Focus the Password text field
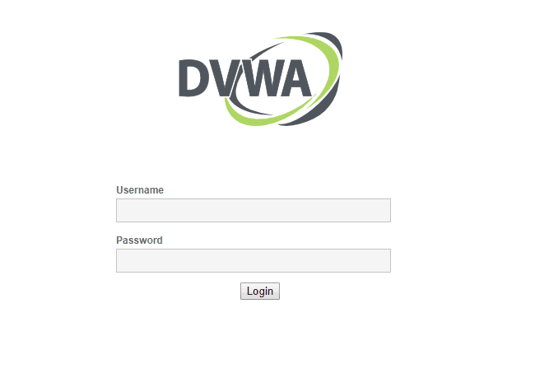Screen dimensions: 535x392 click(x=254, y=260)
